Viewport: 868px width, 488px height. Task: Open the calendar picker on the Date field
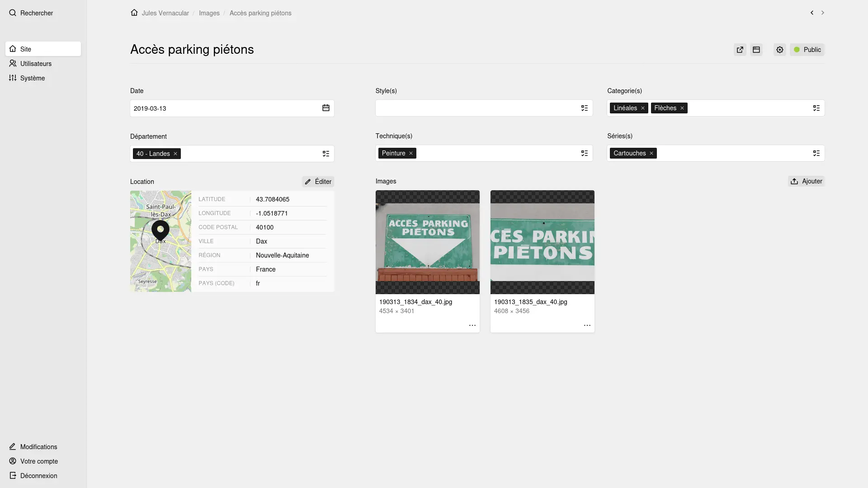326,108
